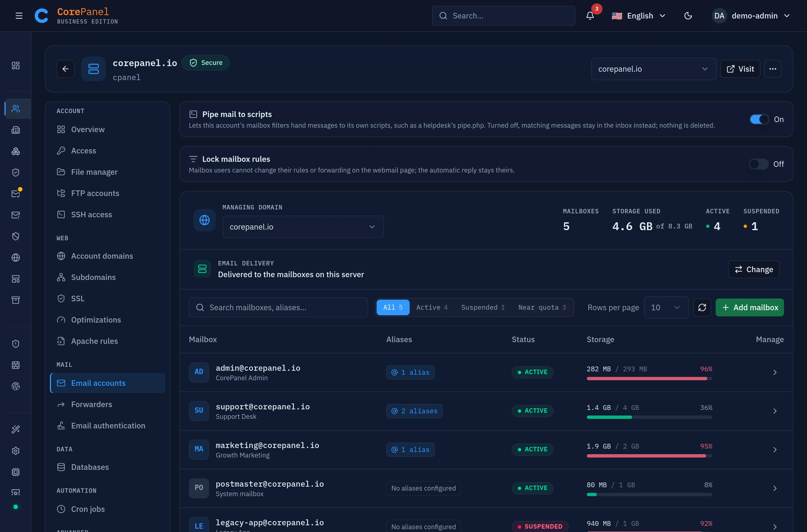Open the corepanel.io header domain selector
Screen dimensions: 807x532
coord(653,69)
